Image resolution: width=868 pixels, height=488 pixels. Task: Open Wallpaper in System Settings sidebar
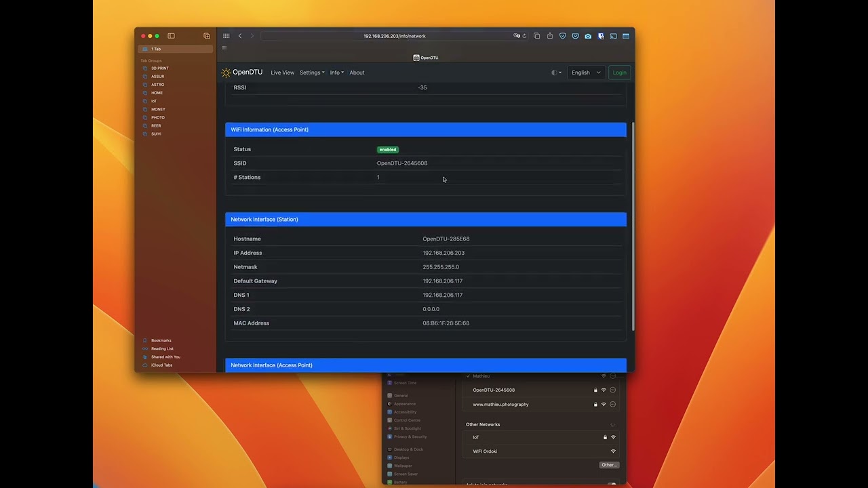click(x=400, y=466)
